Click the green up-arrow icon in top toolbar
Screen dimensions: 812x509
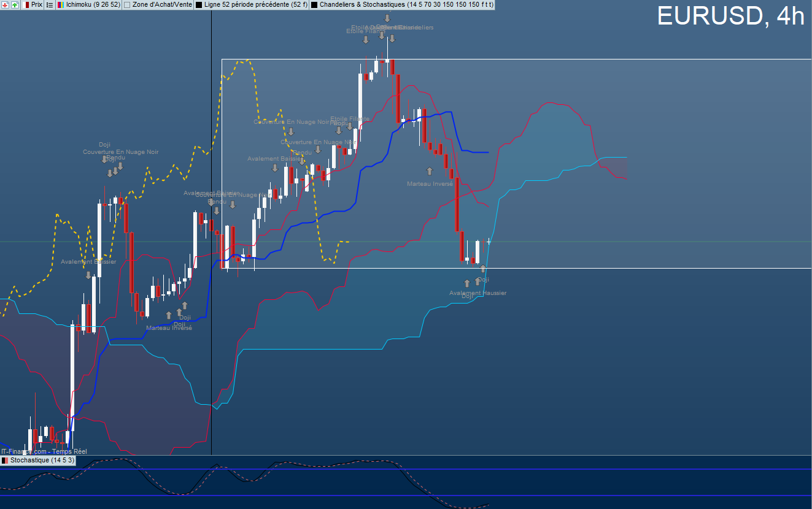point(15,4)
